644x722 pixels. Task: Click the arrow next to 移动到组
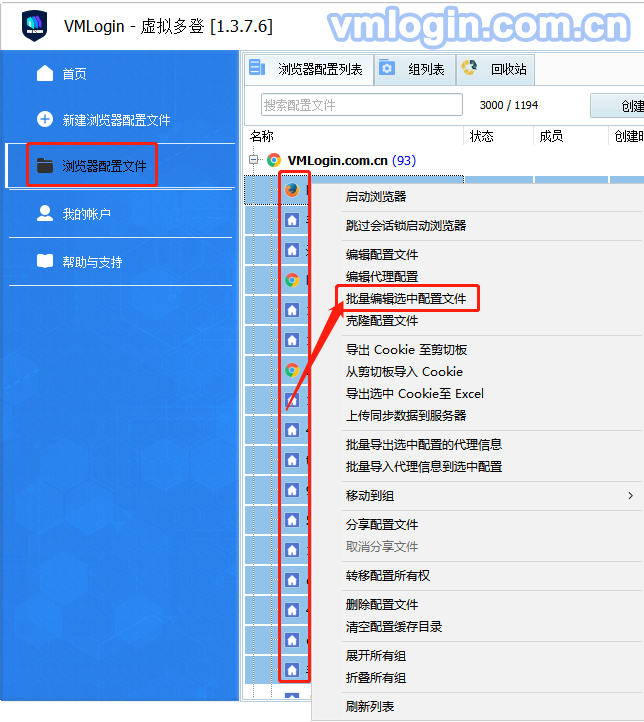[x=631, y=496]
